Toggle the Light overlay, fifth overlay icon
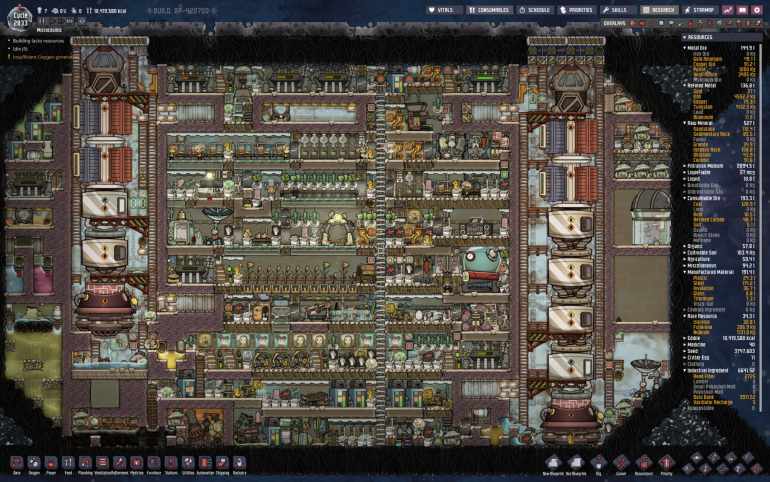 [671, 23]
